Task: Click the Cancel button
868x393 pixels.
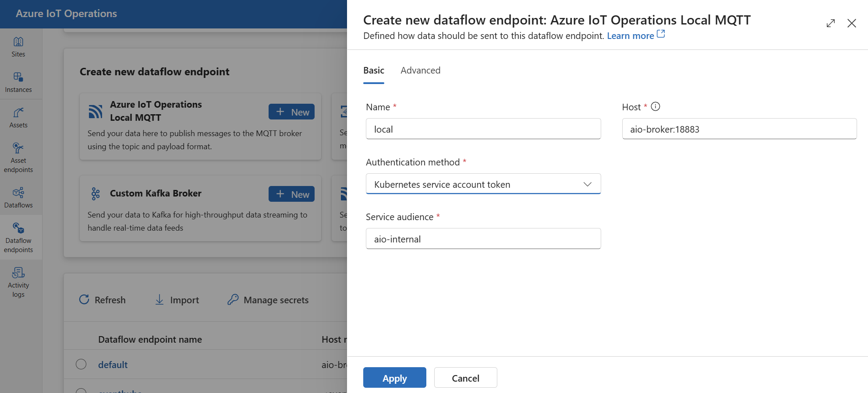Action: click(466, 378)
